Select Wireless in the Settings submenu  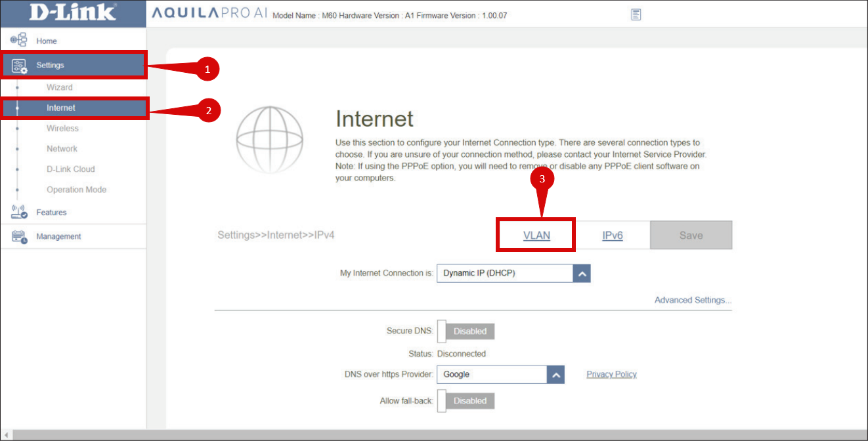click(62, 129)
